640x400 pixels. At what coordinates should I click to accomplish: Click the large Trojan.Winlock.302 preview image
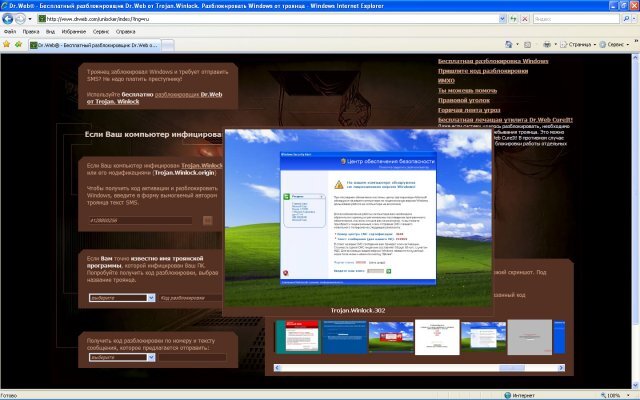point(358,218)
